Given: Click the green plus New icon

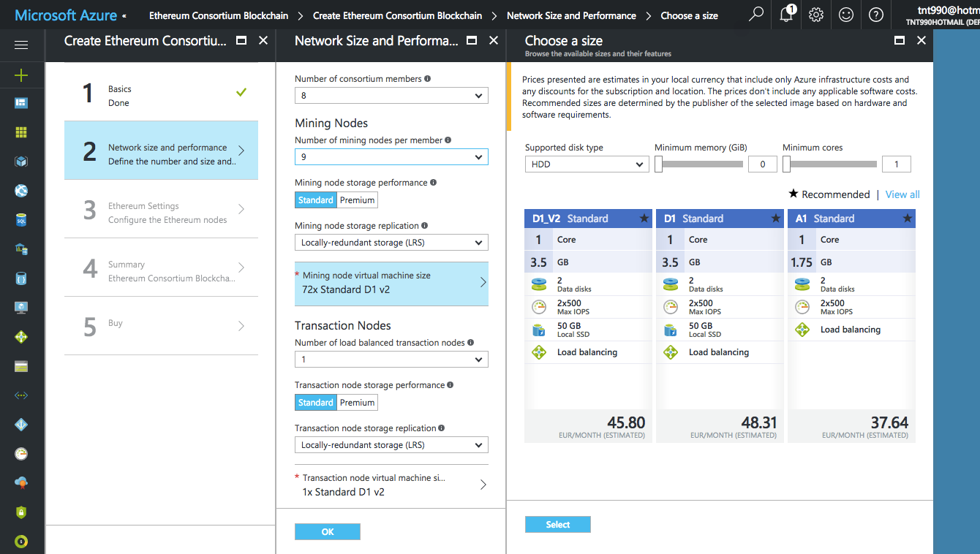Looking at the screenshot, I should [x=21, y=75].
